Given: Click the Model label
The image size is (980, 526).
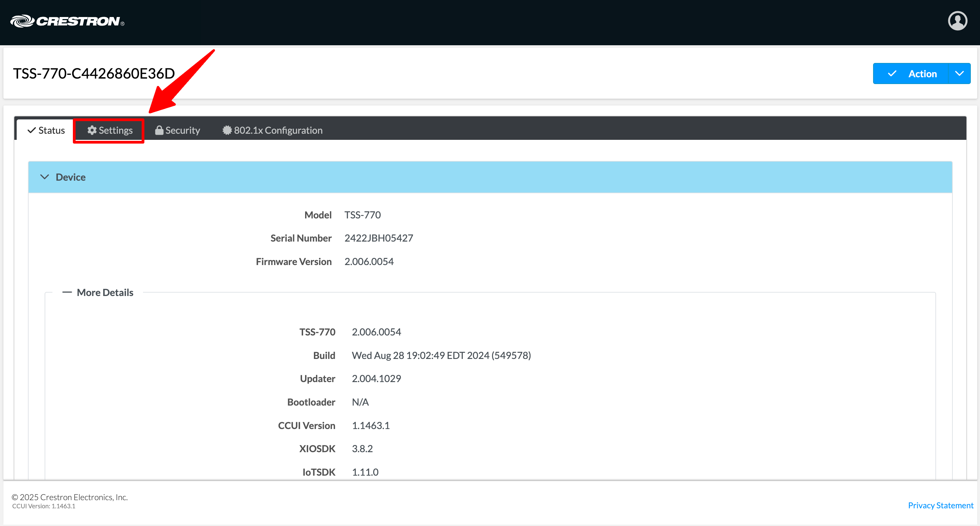Looking at the screenshot, I should point(318,215).
